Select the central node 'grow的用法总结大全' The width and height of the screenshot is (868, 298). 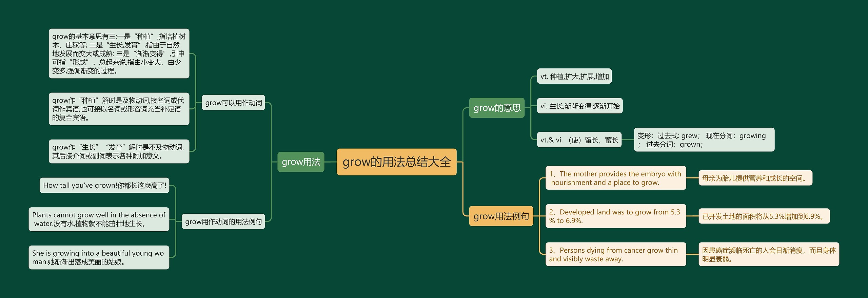(396, 162)
